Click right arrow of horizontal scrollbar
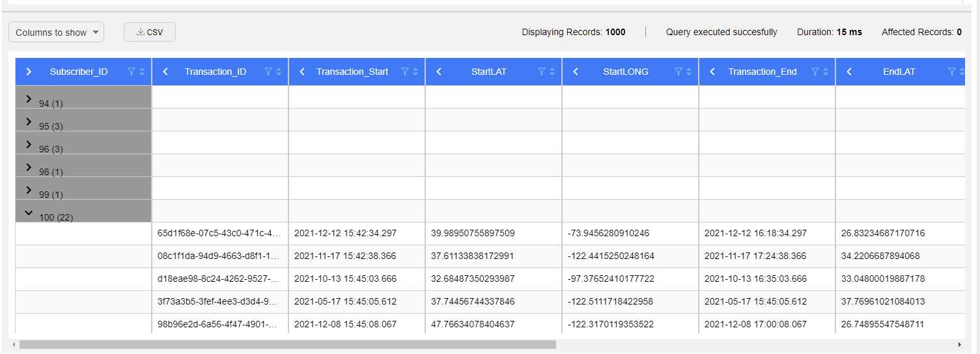This screenshot has height=354, width=980. tap(959, 344)
